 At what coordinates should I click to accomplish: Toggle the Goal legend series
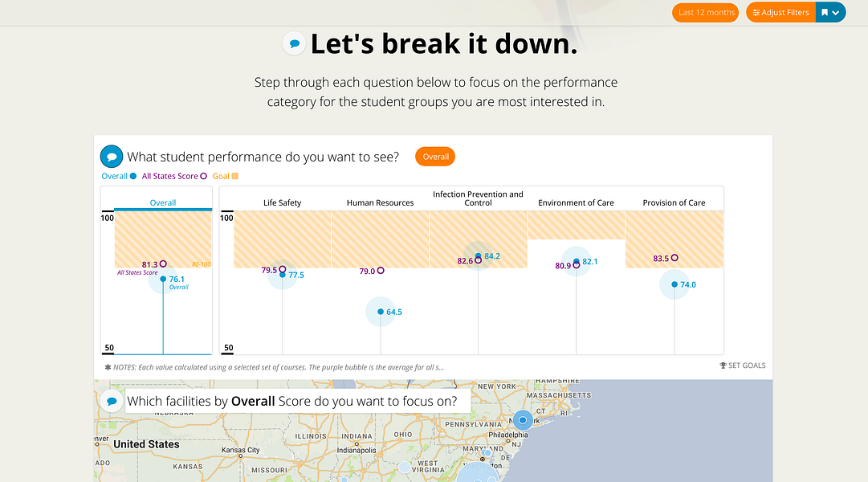(225, 176)
